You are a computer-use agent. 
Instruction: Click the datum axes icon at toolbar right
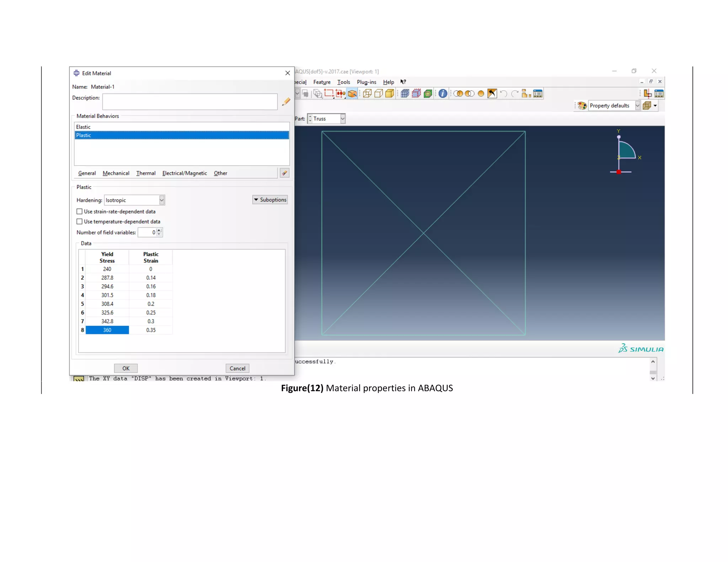click(x=648, y=93)
